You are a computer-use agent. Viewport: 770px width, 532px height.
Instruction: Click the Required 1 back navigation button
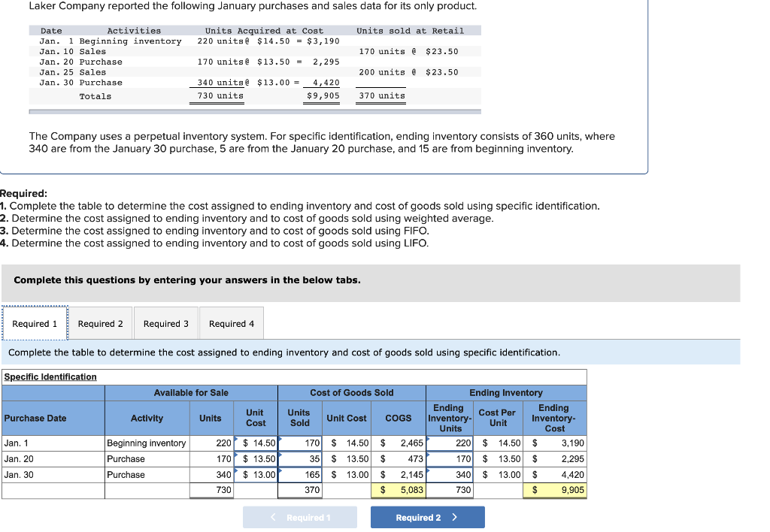point(299,517)
